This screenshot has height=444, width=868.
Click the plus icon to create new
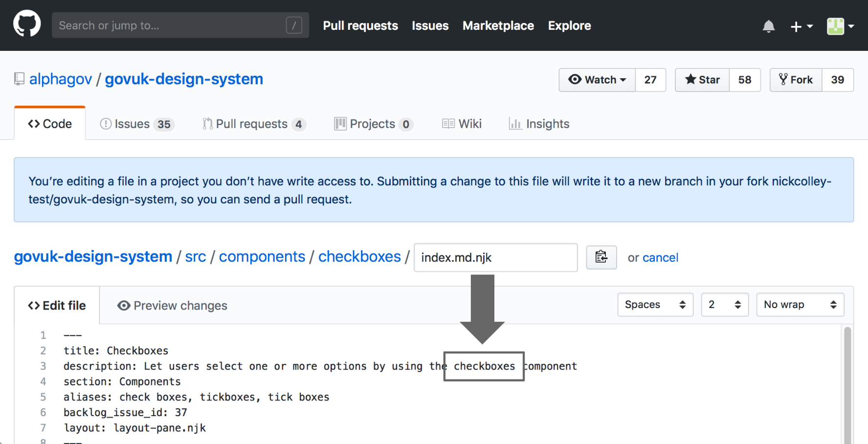point(797,26)
